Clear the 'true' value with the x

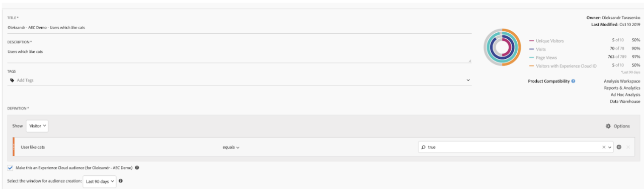tap(604, 147)
